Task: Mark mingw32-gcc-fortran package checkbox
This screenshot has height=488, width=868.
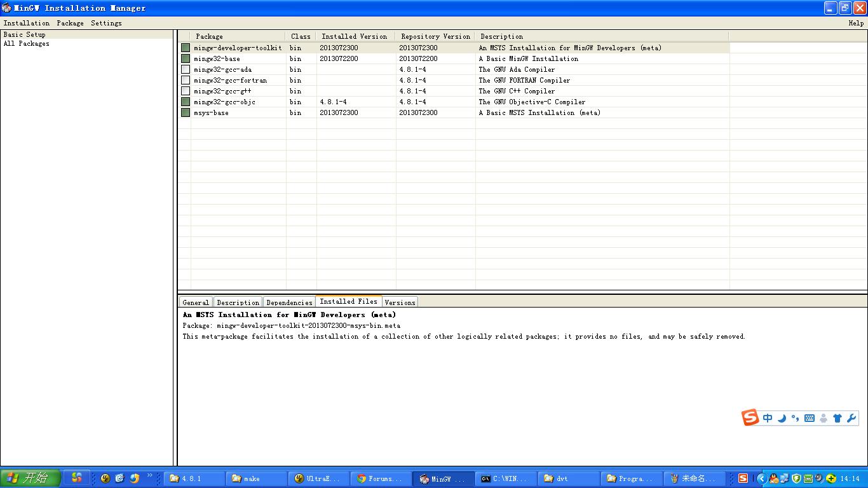Action: (x=186, y=80)
